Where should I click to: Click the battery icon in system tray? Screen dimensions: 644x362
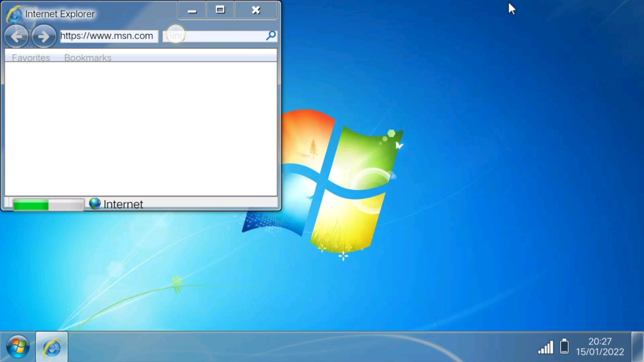pyautogui.click(x=565, y=346)
